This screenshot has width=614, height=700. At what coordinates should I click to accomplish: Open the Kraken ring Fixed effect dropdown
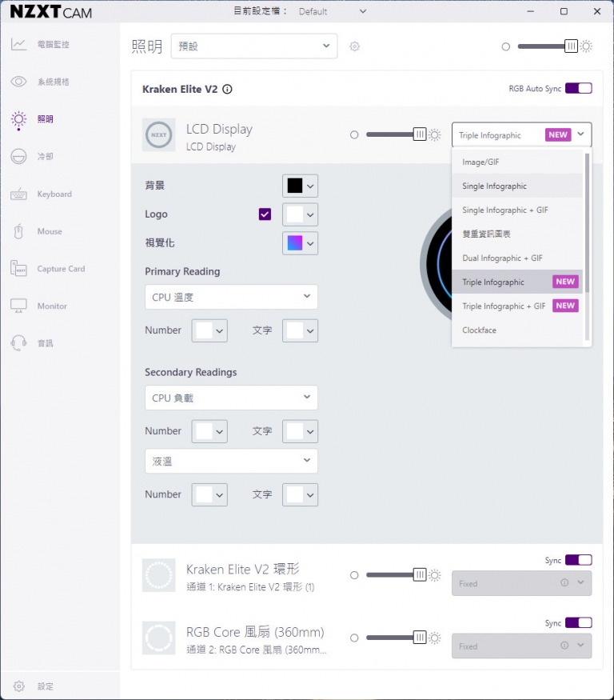(x=521, y=583)
